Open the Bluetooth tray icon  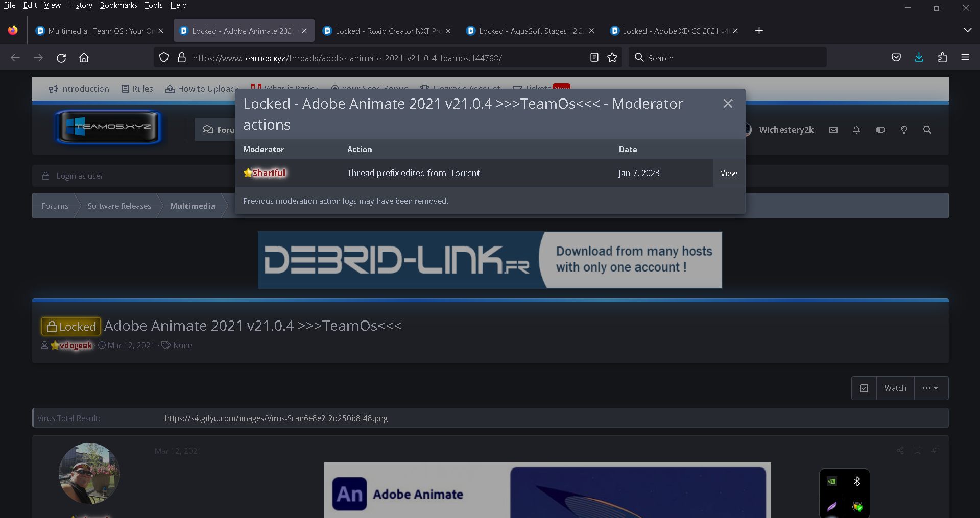pos(857,481)
